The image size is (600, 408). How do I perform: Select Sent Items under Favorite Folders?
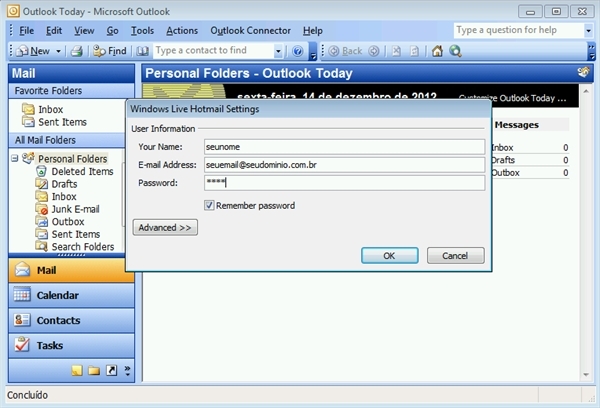54,122
